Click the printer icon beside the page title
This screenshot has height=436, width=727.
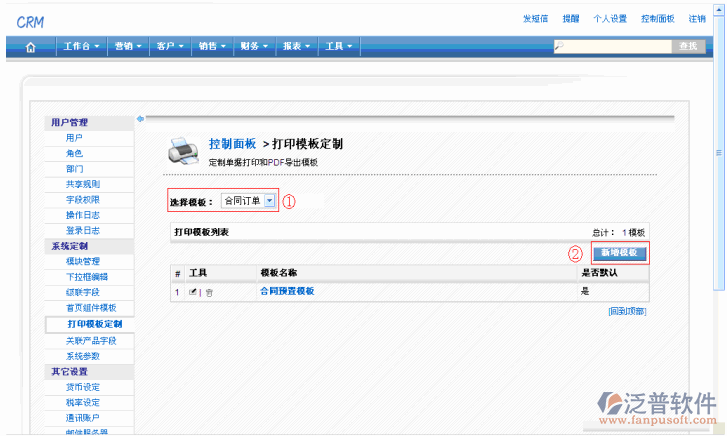(183, 151)
